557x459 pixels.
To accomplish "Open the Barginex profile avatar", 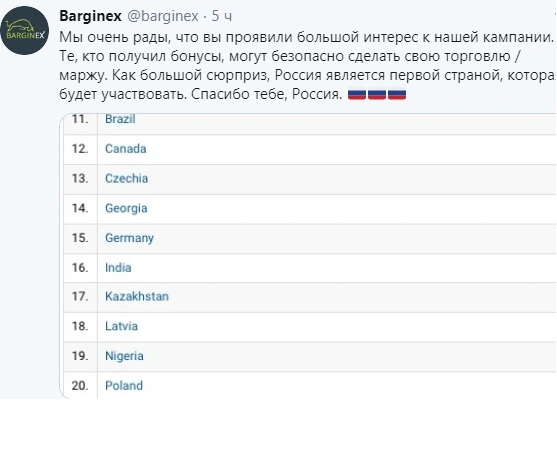I will pyautogui.click(x=25, y=30).
